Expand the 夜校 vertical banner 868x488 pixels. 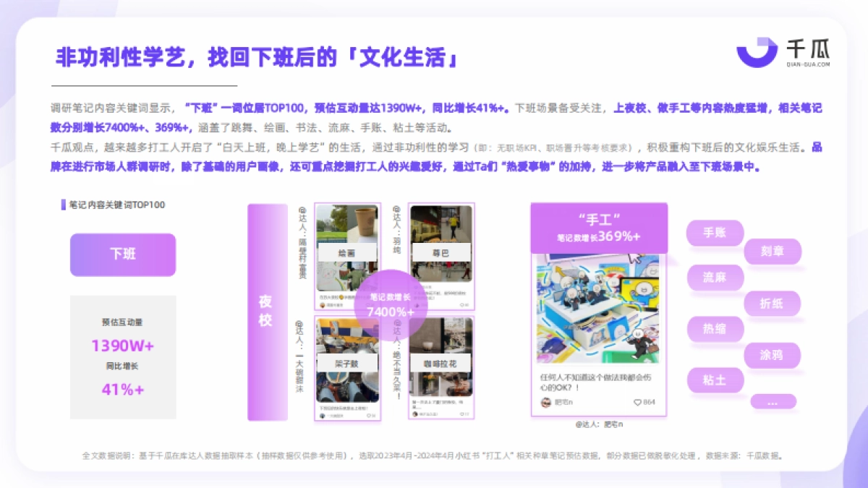pos(265,307)
